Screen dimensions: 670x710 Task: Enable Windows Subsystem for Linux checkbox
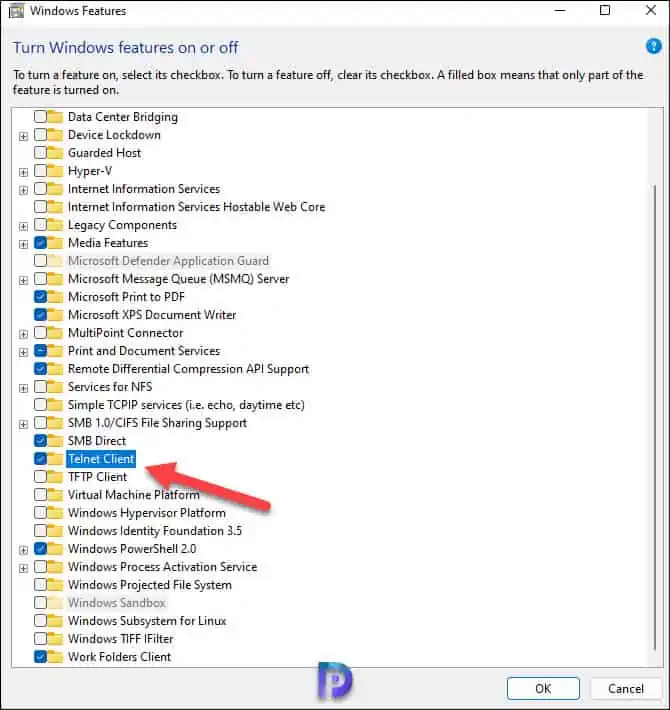(x=40, y=621)
